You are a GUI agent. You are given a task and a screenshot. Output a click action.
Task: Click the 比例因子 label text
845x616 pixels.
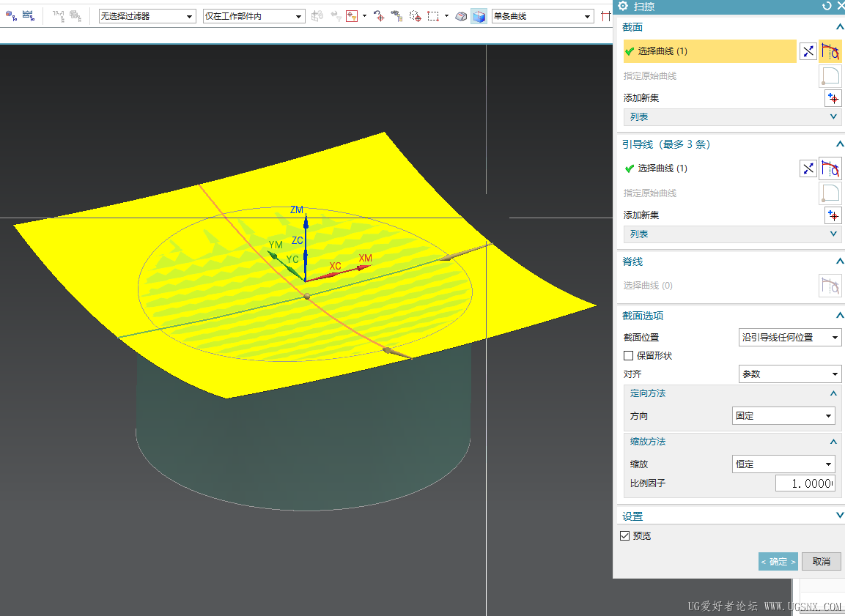[x=648, y=483]
